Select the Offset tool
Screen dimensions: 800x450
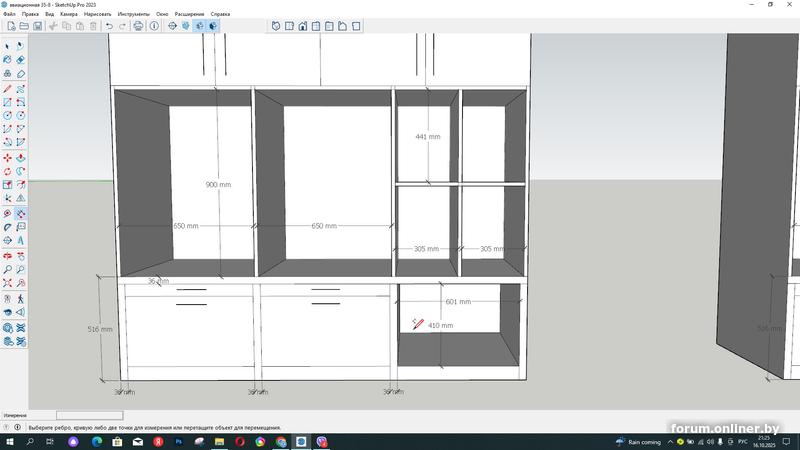20,184
